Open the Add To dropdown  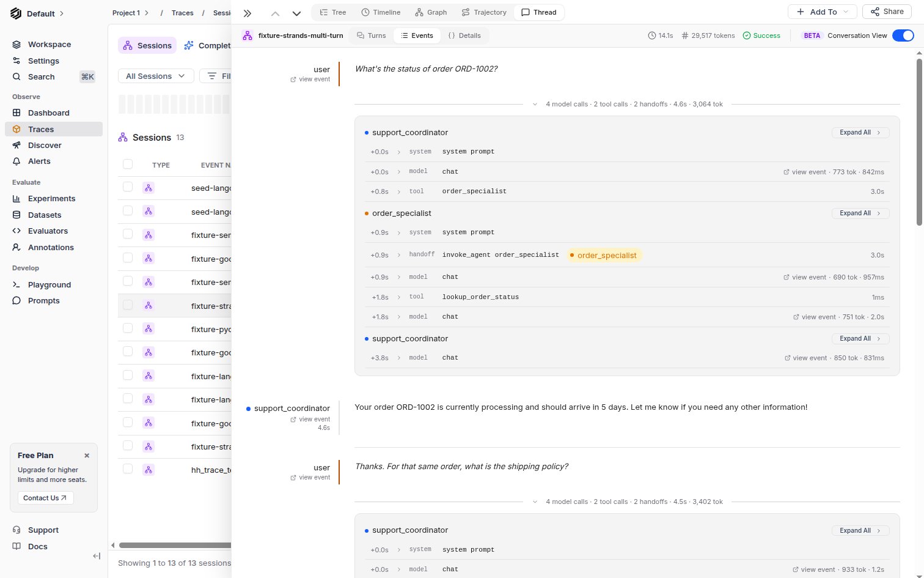(823, 12)
